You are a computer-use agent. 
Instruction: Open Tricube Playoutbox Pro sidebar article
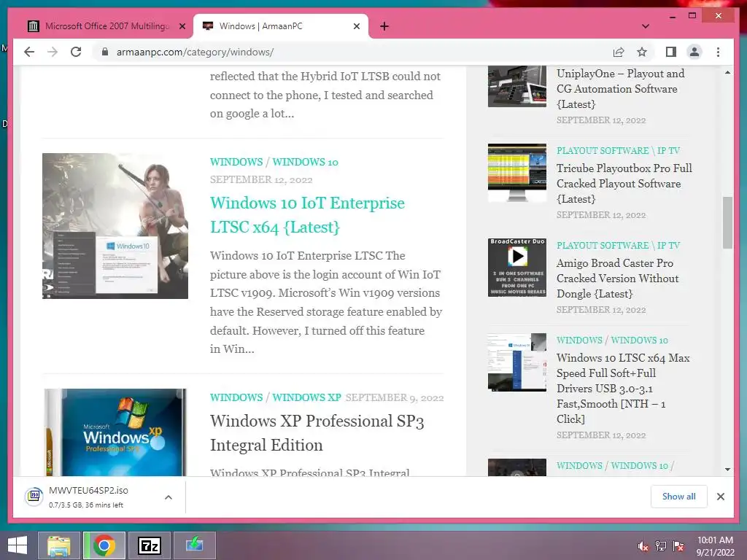click(x=624, y=183)
